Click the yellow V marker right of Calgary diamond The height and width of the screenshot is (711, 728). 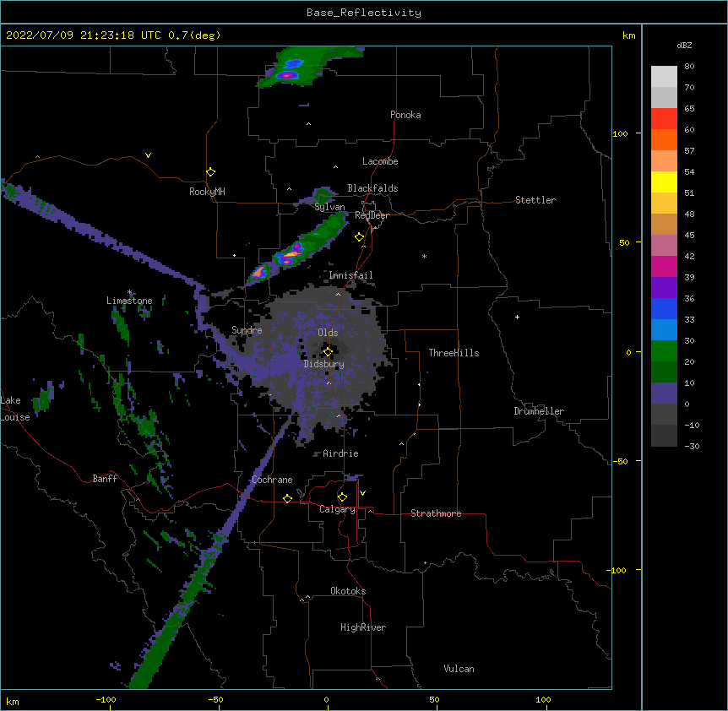click(362, 493)
